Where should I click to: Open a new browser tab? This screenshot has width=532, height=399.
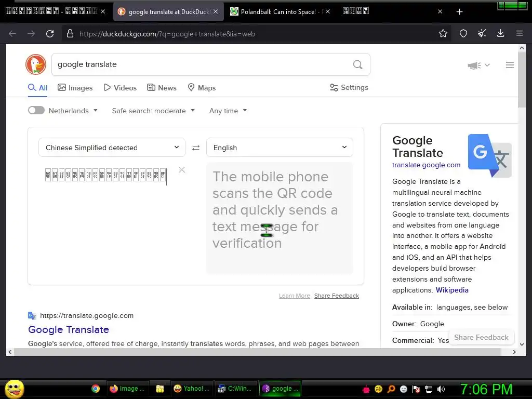pyautogui.click(x=459, y=12)
